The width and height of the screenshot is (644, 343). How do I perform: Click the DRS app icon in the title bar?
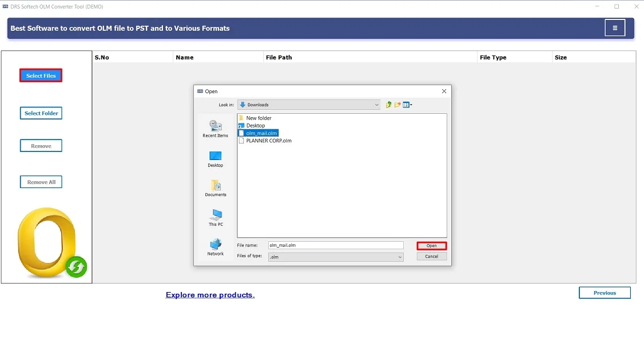tap(6, 6)
